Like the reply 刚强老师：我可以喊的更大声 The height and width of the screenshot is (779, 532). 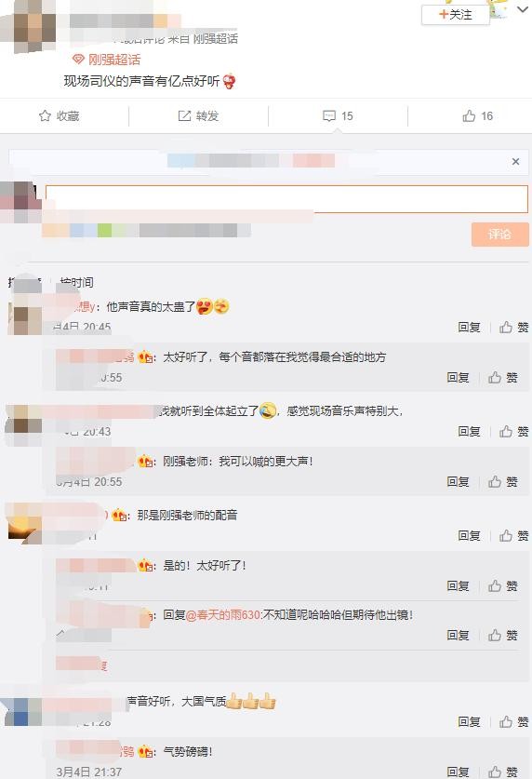pyautogui.click(x=502, y=481)
